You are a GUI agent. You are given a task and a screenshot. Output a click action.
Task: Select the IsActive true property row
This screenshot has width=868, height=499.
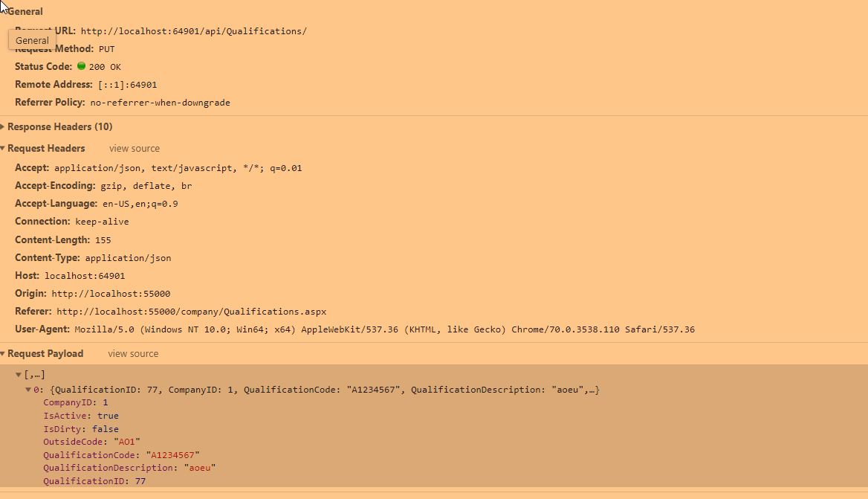click(80, 416)
